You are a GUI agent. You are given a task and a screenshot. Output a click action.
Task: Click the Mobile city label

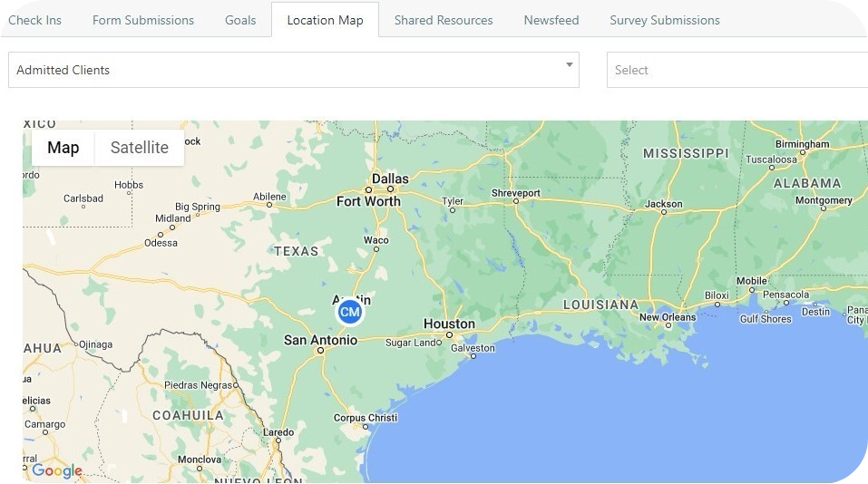coord(752,281)
